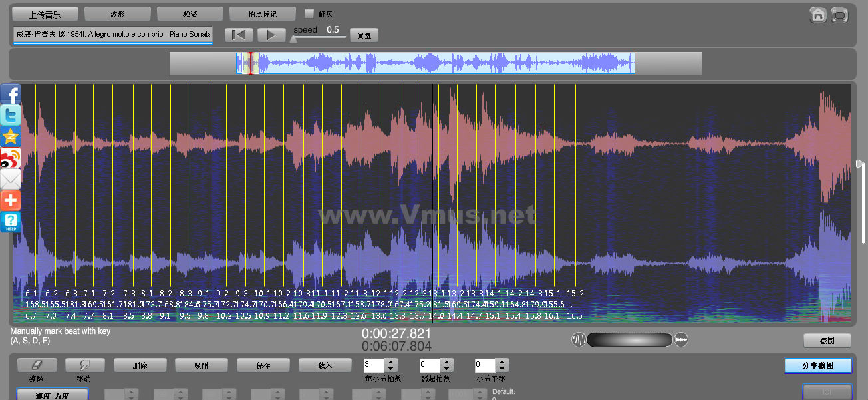Click the 上传音乐 upload music button
868x400 pixels.
click(x=45, y=14)
